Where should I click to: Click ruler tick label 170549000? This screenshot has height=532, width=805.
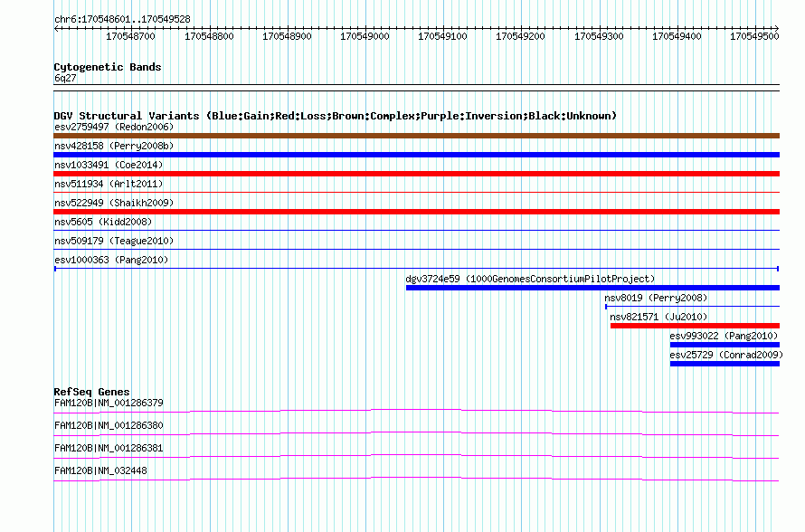click(x=365, y=36)
